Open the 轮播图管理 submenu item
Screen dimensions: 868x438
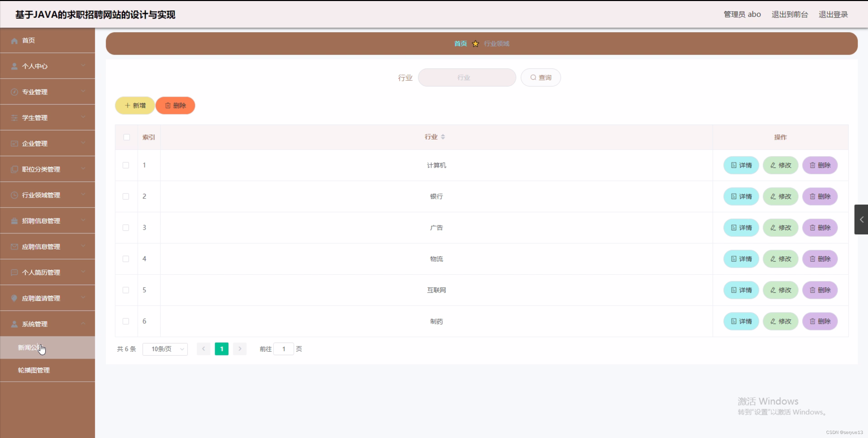tap(34, 370)
